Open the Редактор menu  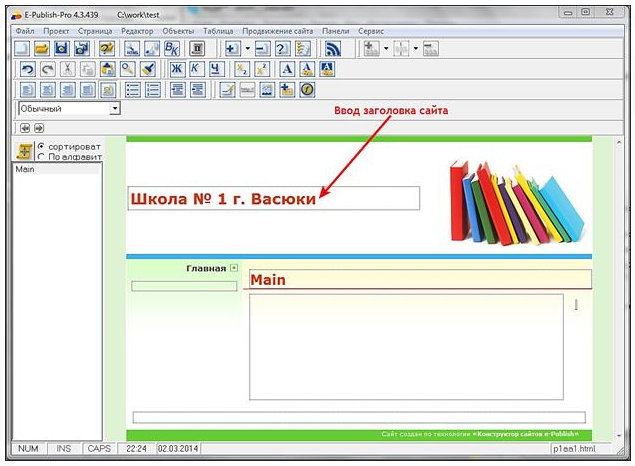(137, 31)
